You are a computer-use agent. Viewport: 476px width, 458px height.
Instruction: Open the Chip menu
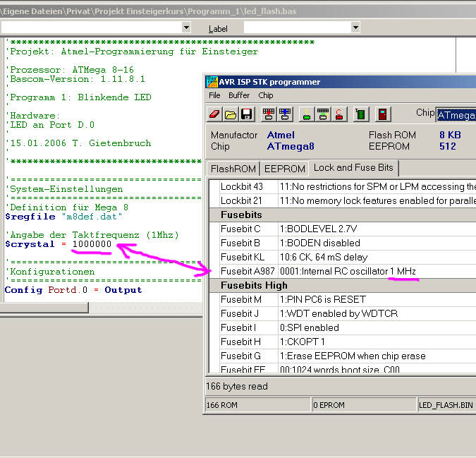[266, 95]
